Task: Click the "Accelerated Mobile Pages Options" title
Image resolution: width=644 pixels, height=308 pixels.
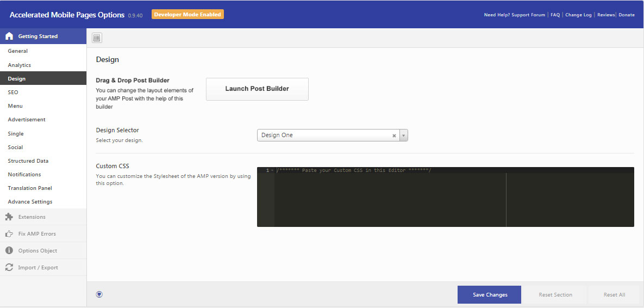Action: 67,15
